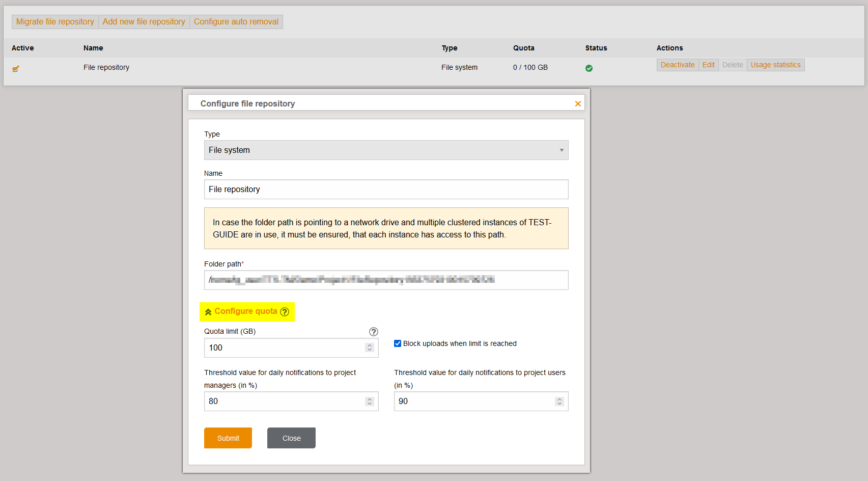This screenshot has height=481, width=868.
Task: Click the Quota limit spinner arrows
Action: click(370, 348)
